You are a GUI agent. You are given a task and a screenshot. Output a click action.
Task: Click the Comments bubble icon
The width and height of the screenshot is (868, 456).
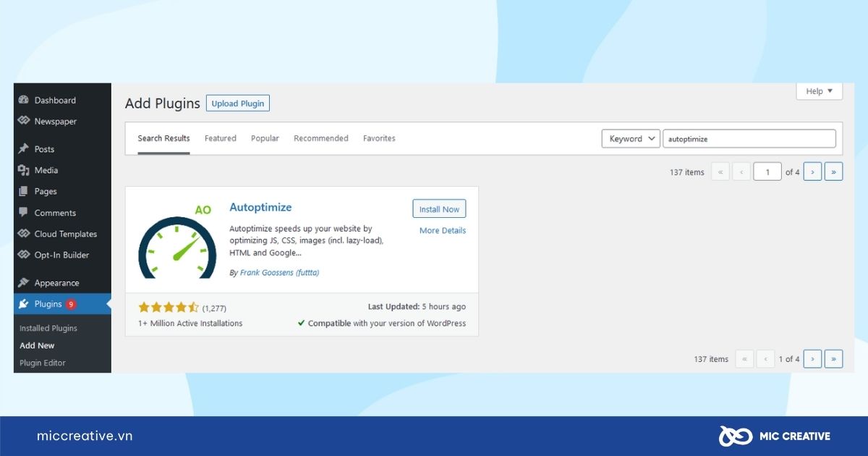(x=23, y=213)
